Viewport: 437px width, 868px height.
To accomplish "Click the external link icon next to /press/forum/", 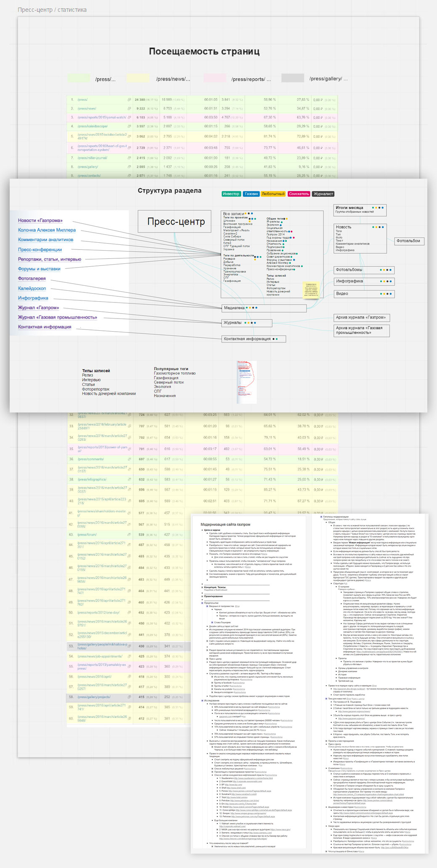I will click(x=129, y=535).
